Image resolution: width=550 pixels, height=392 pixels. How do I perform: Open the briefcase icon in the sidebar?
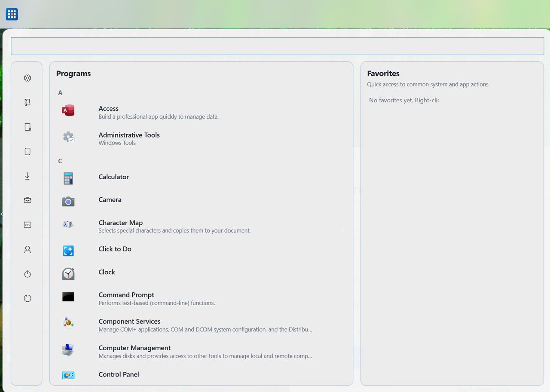[27, 200]
